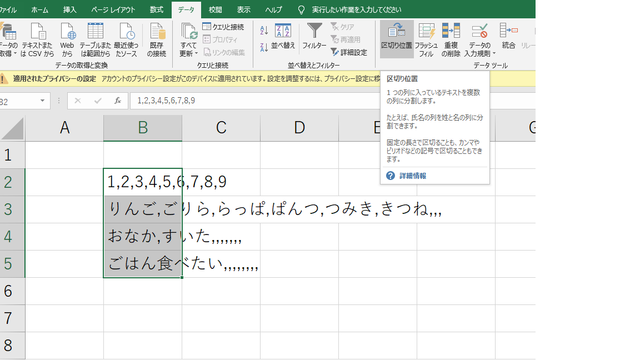This screenshot has height=360, width=640.
Task: Open Recent Sources (最近使ったソース)
Action: point(126,39)
